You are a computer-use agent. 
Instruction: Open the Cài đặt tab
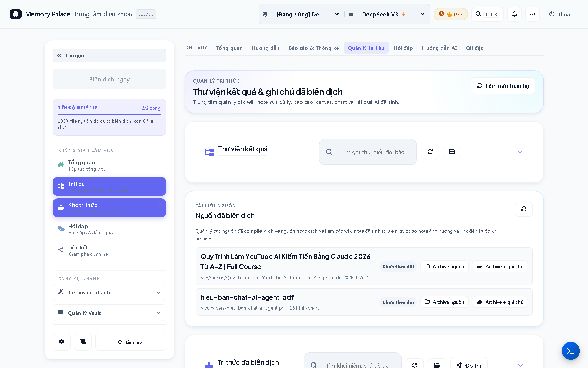tap(474, 48)
